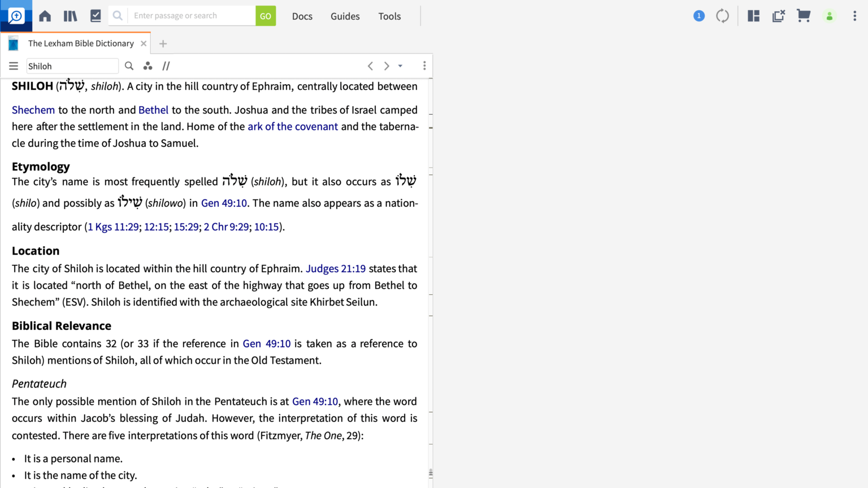Open the store cart icon
Viewport: 868px width, 488px height.
804,16
